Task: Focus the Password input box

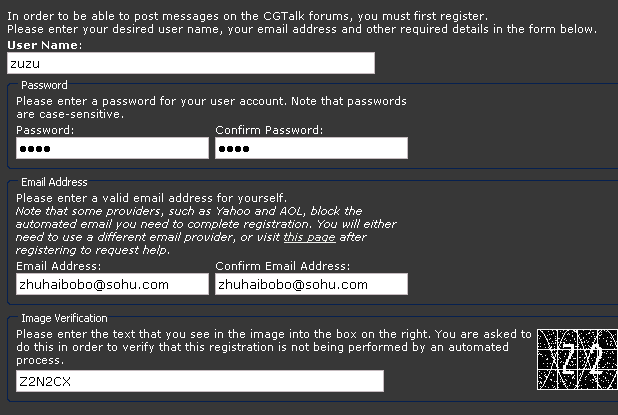Action: click(112, 148)
